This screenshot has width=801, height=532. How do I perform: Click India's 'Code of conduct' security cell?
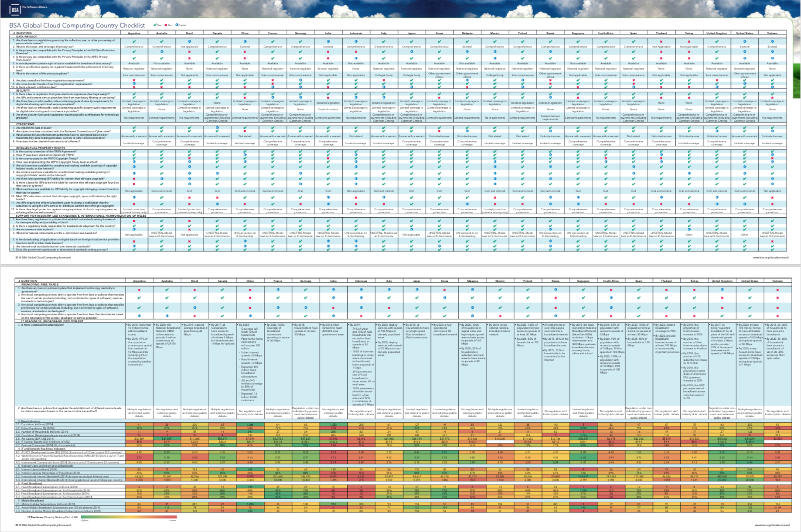click(328, 110)
